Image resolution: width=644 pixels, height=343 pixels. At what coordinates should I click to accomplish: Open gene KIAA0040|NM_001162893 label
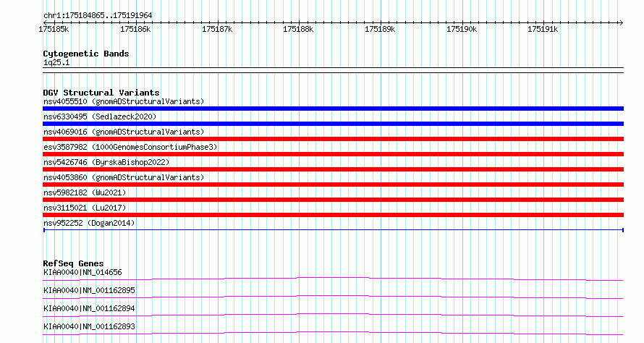click(x=89, y=326)
